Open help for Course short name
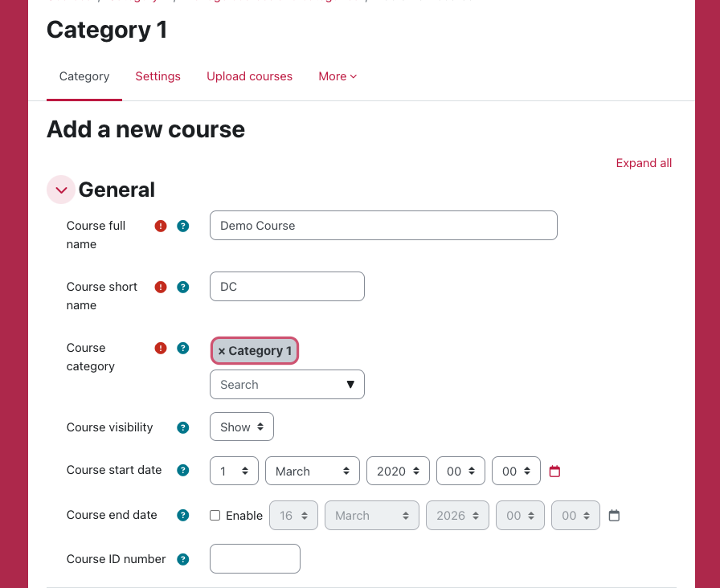The image size is (720, 588). pos(182,287)
